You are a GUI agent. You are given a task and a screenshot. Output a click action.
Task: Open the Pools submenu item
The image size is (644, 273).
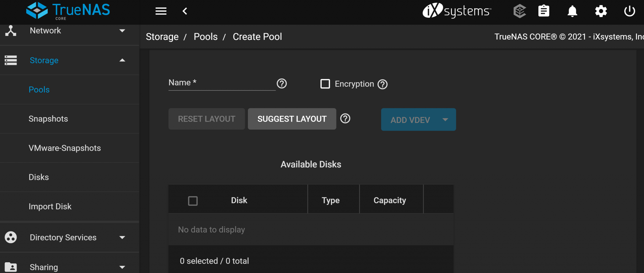pyautogui.click(x=70, y=89)
